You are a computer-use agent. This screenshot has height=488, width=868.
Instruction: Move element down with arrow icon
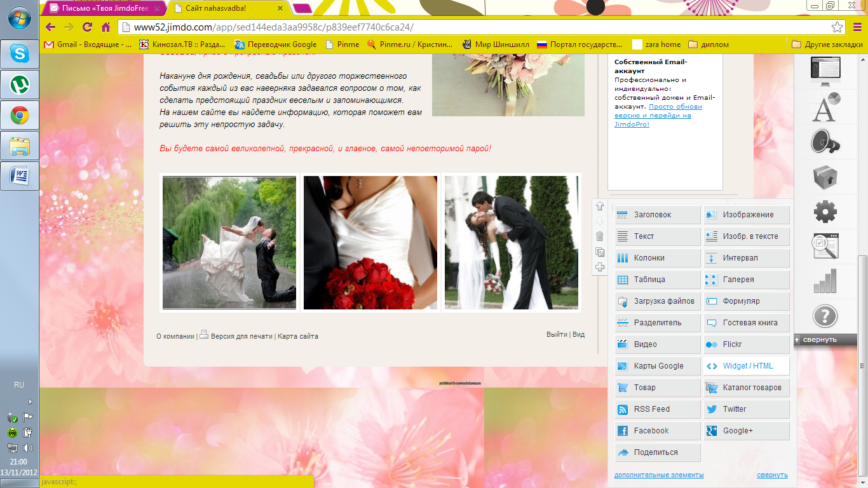point(599,221)
